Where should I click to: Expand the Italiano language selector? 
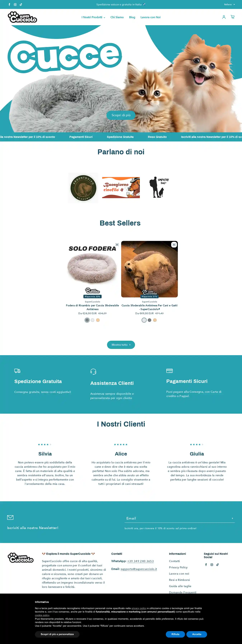tap(229, 4)
